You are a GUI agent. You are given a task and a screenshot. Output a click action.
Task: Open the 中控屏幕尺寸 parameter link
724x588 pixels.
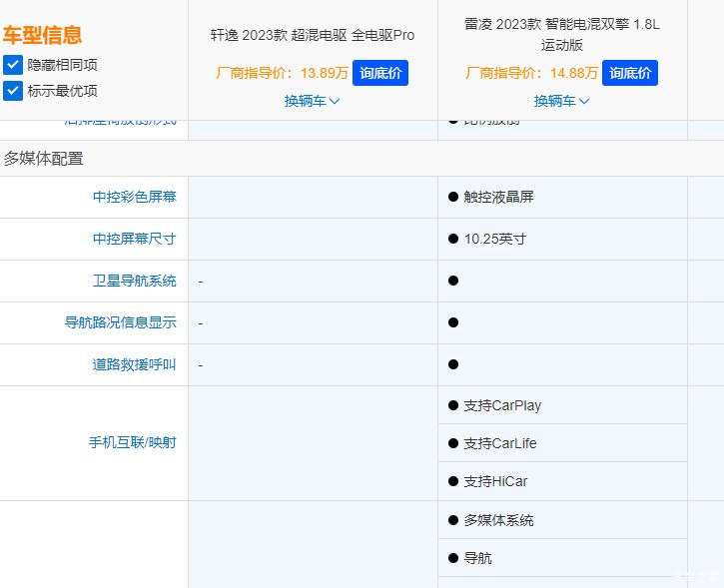(x=134, y=240)
